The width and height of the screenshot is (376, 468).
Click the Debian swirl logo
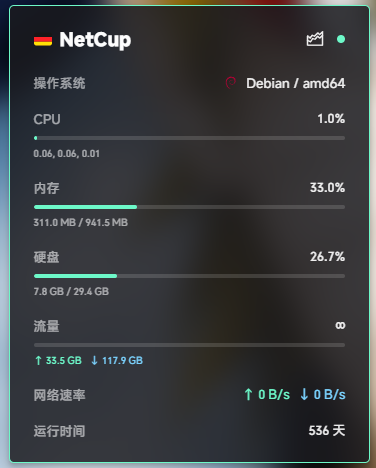pos(231,83)
